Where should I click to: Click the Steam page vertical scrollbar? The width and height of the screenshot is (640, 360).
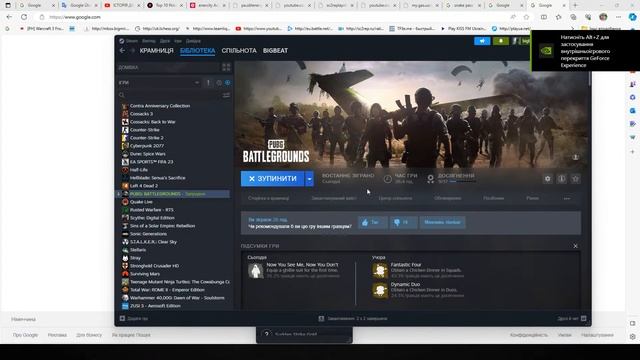tap(589, 73)
